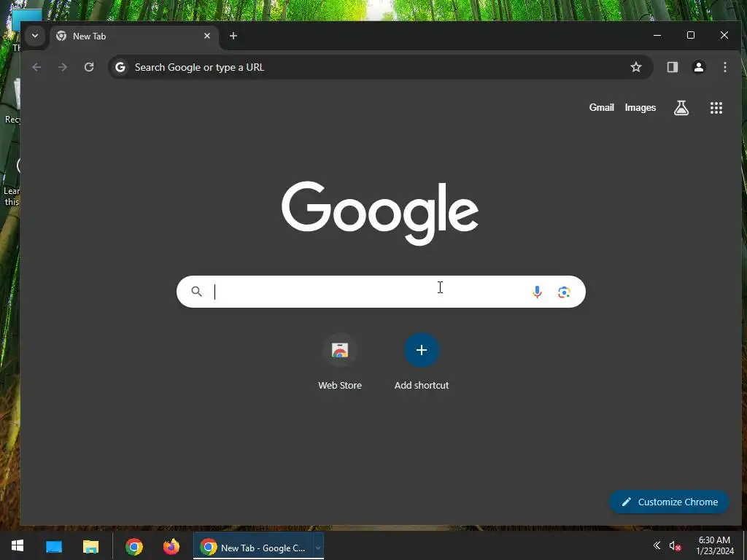The height and width of the screenshot is (560, 747).
Task: Open Windows Start menu
Action: pos(18,545)
